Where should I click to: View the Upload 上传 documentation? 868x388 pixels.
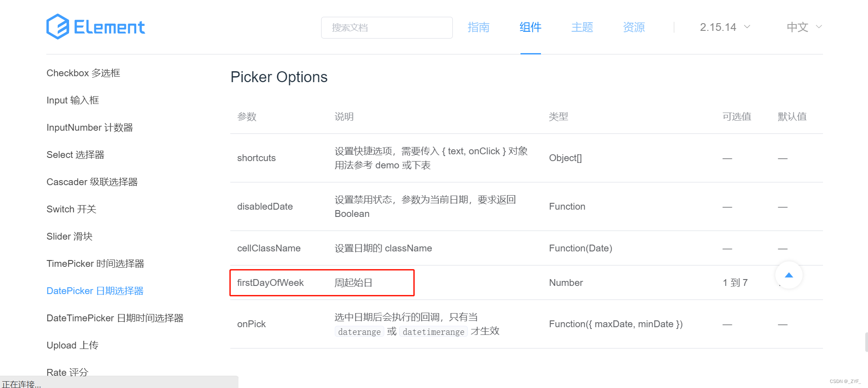click(x=72, y=345)
